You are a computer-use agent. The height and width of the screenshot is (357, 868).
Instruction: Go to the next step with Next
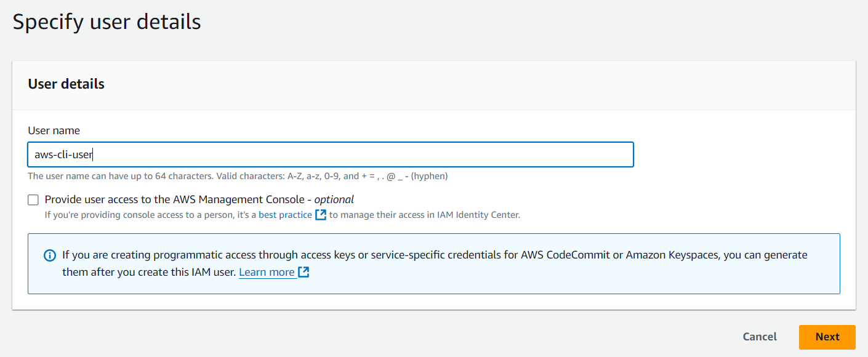coord(827,337)
